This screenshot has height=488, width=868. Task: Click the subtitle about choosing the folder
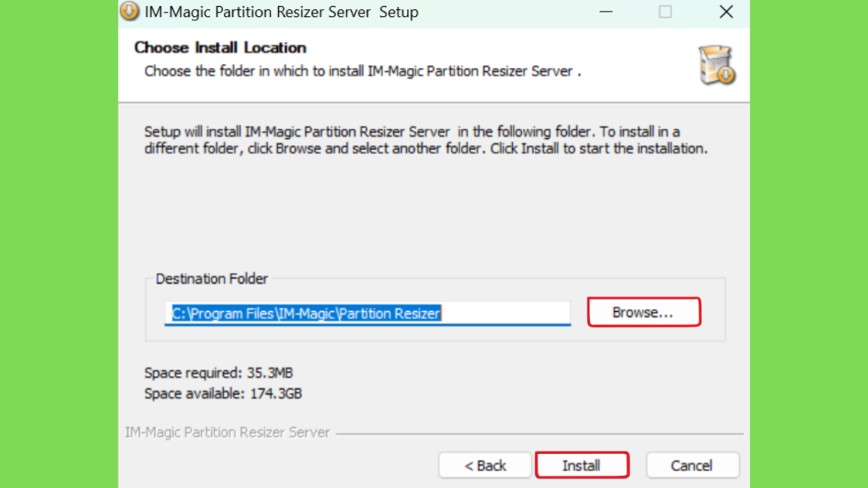[363, 71]
